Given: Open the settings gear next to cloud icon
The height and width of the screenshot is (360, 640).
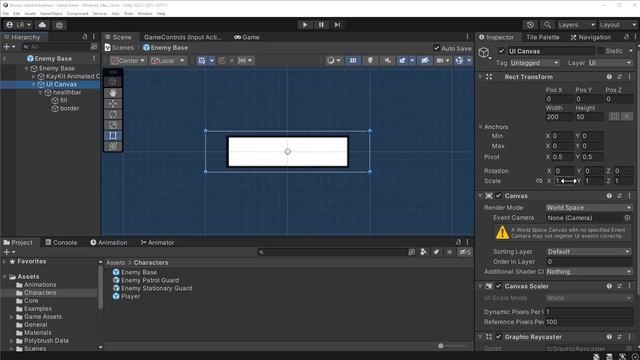Looking at the screenshot, I should click(x=59, y=25).
